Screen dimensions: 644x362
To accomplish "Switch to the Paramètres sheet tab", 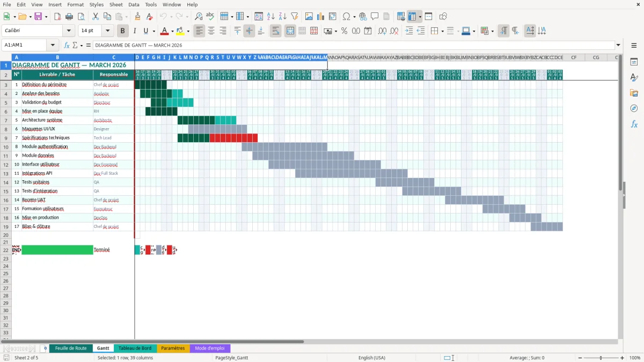I will click(x=173, y=348).
